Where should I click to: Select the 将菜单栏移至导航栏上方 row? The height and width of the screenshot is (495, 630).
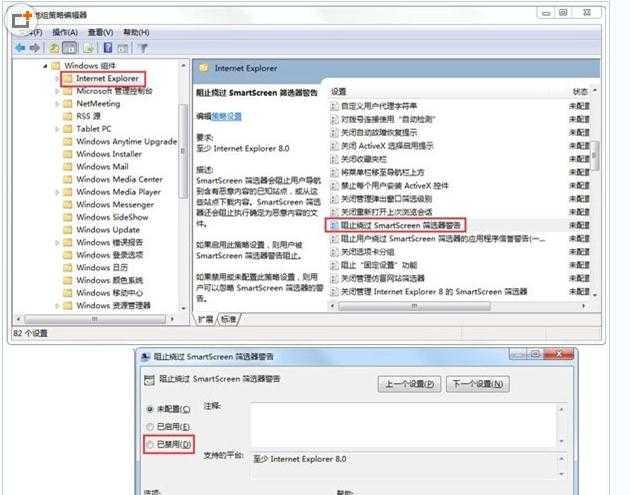pyautogui.click(x=459, y=172)
